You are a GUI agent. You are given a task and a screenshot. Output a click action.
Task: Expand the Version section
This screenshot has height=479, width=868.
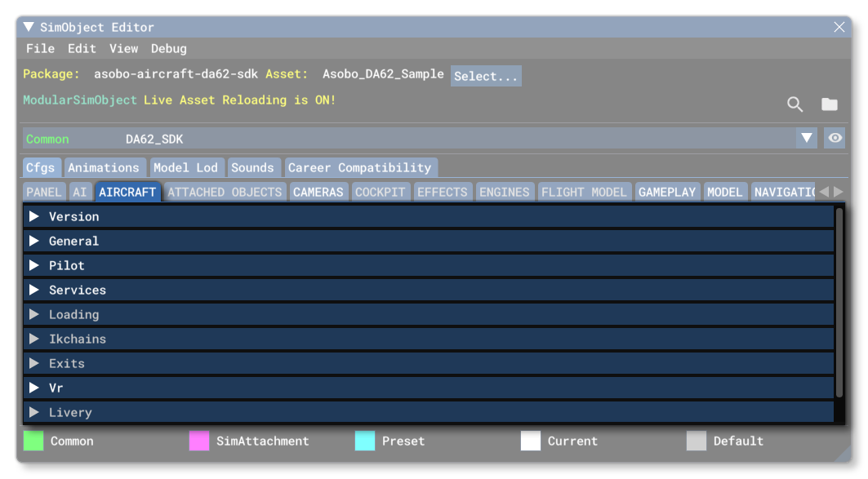35,216
